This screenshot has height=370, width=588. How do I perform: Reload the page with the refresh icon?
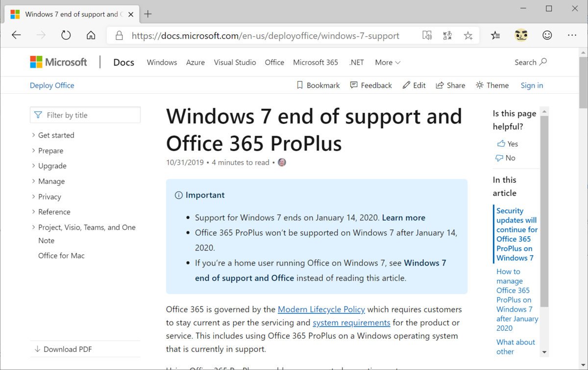click(66, 35)
